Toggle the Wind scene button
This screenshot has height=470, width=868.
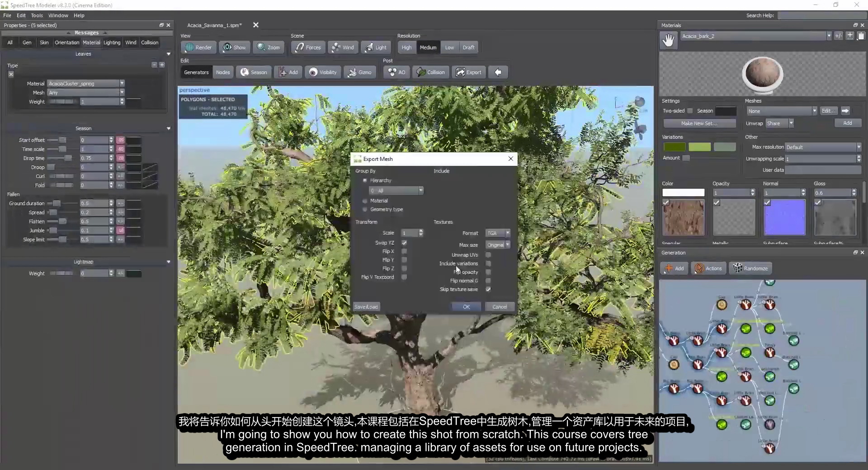tap(343, 47)
